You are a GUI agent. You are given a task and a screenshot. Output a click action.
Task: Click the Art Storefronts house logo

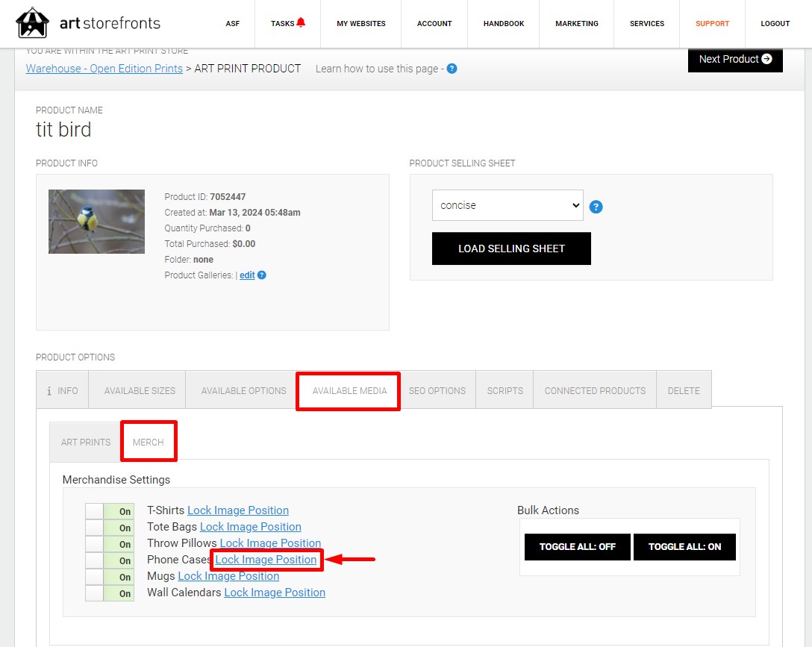(32, 23)
